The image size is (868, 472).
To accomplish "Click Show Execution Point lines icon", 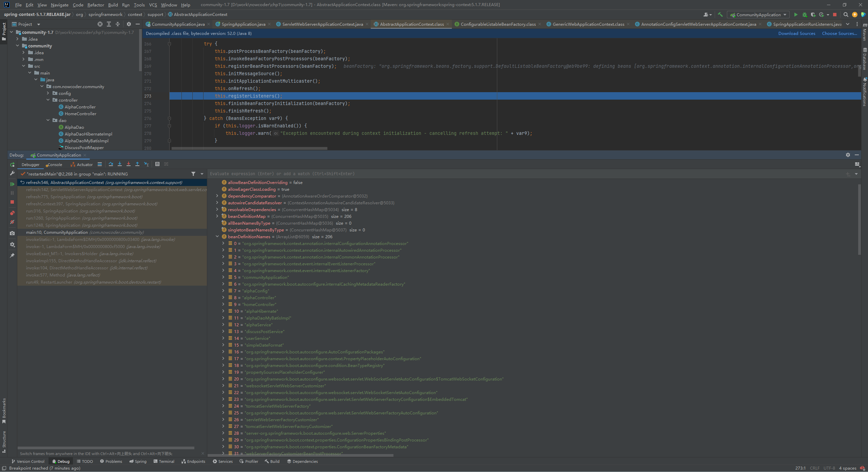I will point(100,164).
